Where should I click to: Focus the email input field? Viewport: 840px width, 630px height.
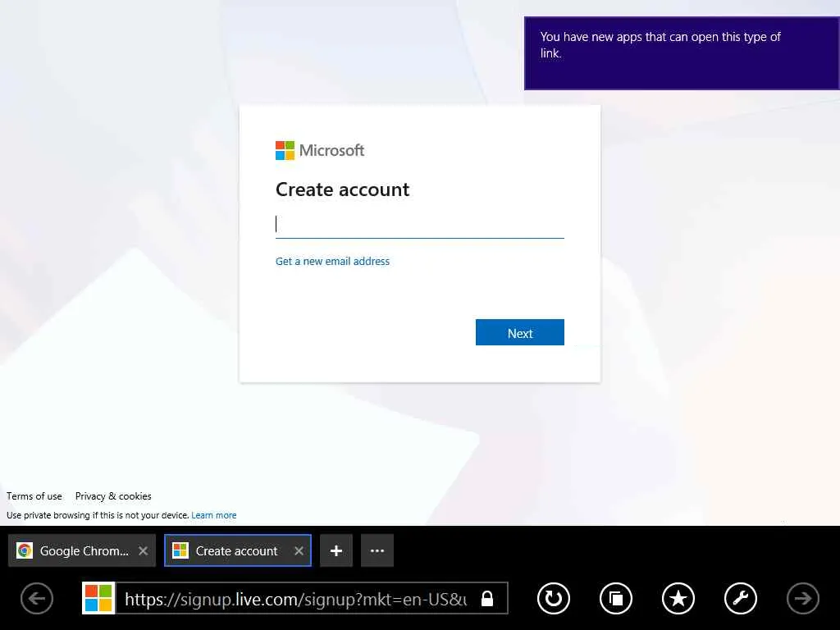click(x=419, y=225)
